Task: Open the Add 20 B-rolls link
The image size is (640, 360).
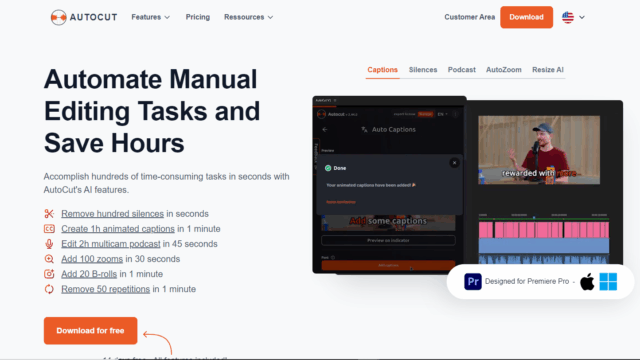Action: (89, 274)
